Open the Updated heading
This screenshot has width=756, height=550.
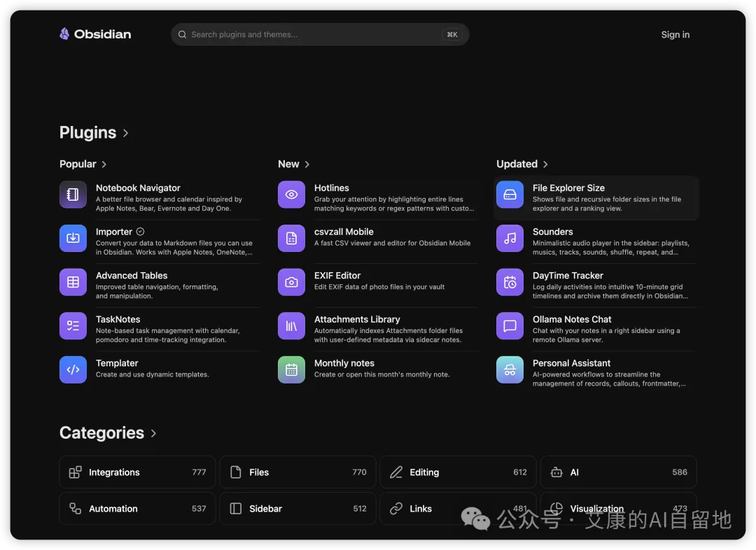[517, 164]
